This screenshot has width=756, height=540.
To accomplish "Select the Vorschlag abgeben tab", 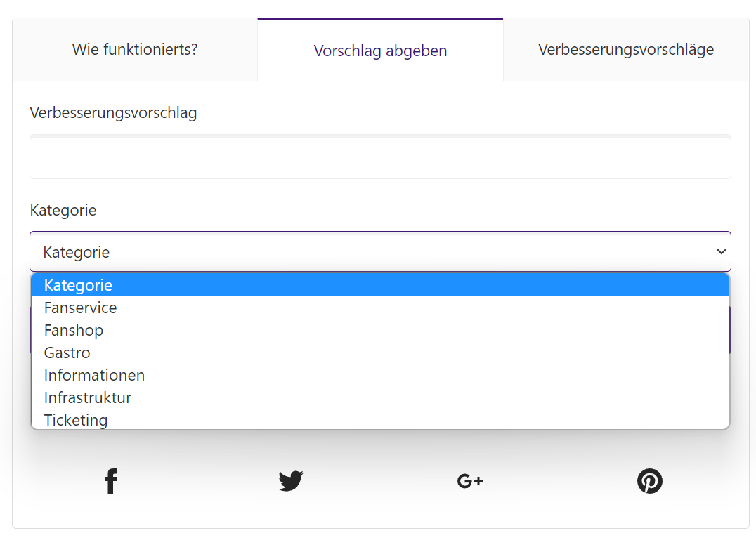I will click(380, 50).
